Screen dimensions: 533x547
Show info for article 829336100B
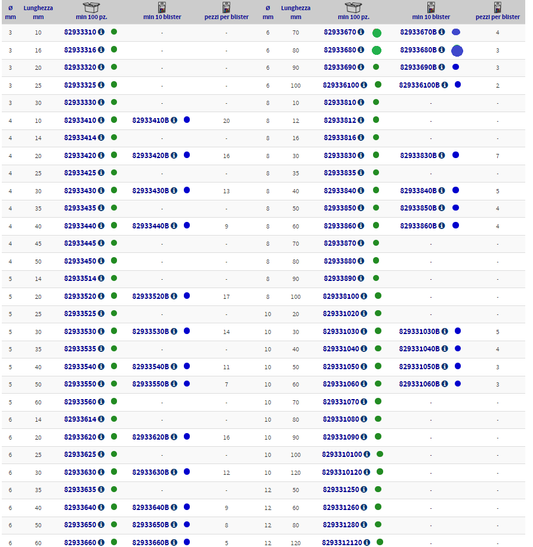[x=445, y=85]
